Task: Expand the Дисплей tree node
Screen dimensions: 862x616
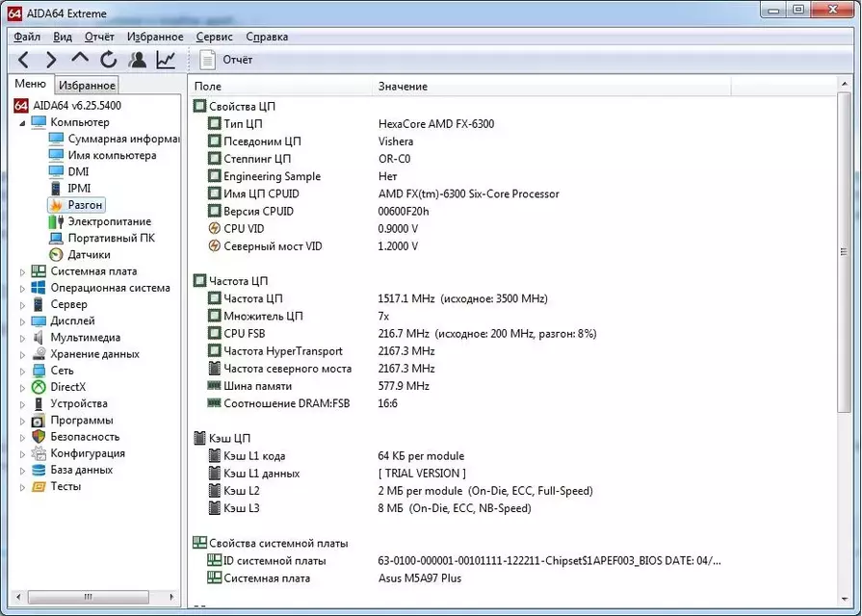Action: coord(22,321)
